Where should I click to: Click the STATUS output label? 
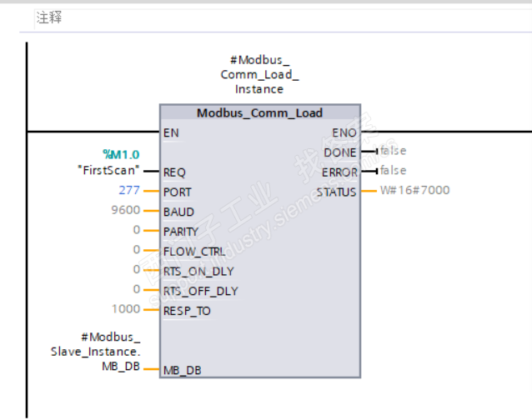pos(337,192)
